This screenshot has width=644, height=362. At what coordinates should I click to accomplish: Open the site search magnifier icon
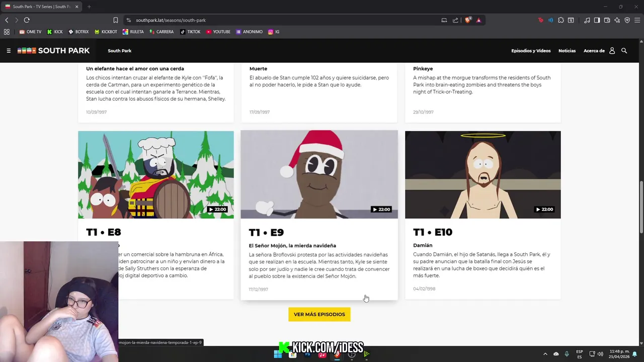tap(624, 51)
